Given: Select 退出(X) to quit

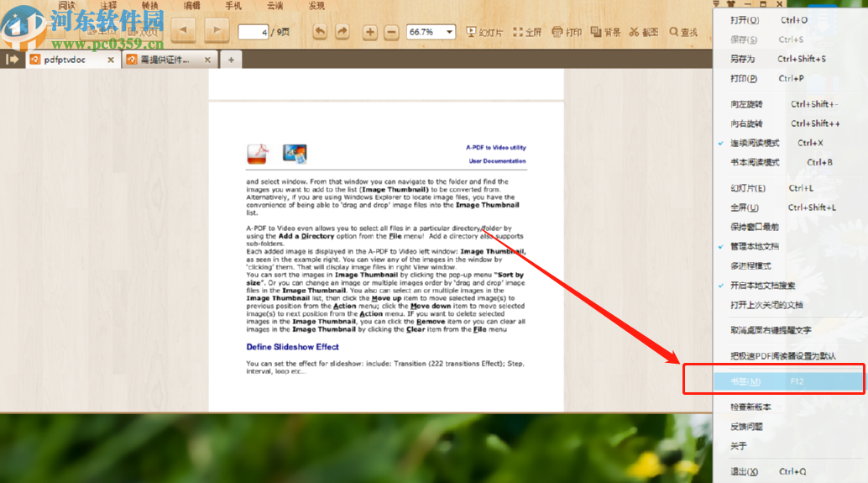Looking at the screenshot, I should click(789, 472).
